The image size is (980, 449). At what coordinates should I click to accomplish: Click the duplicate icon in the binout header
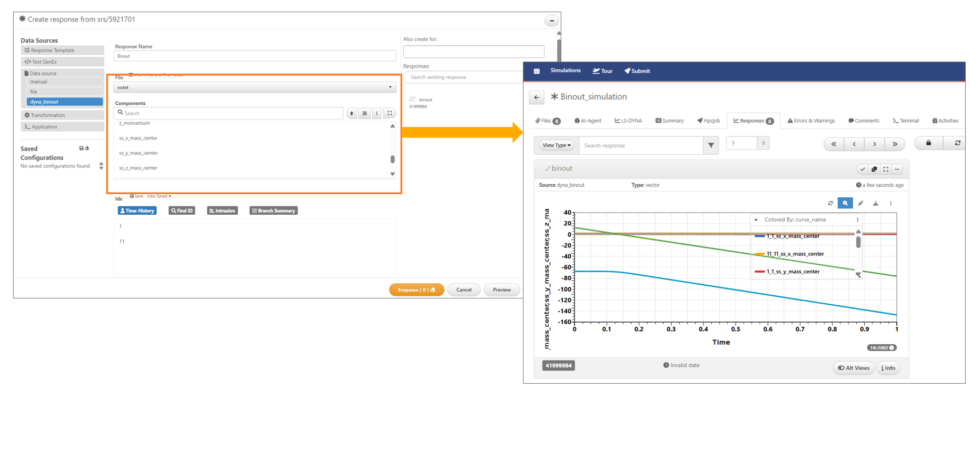[874, 169]
